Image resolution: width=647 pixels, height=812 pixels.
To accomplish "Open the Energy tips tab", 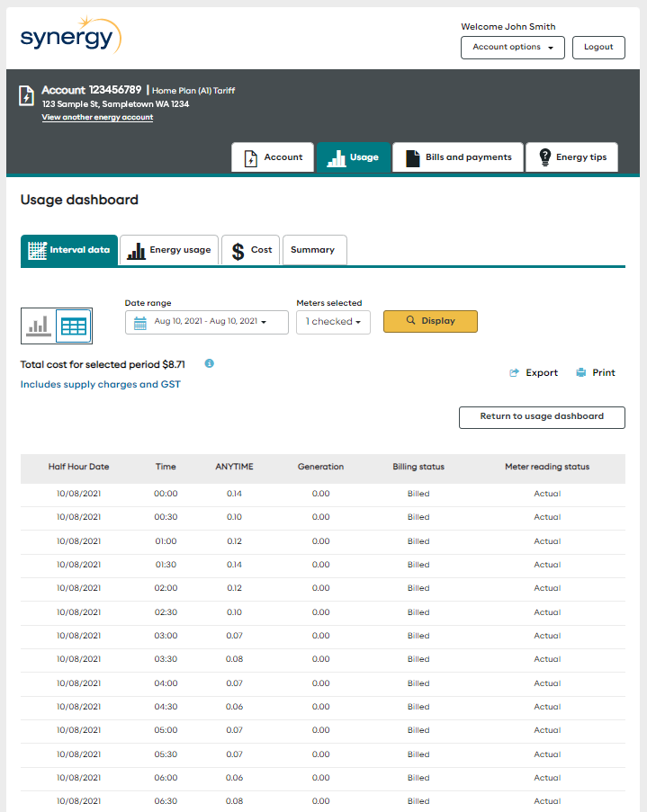I will [x=571, y=156].
